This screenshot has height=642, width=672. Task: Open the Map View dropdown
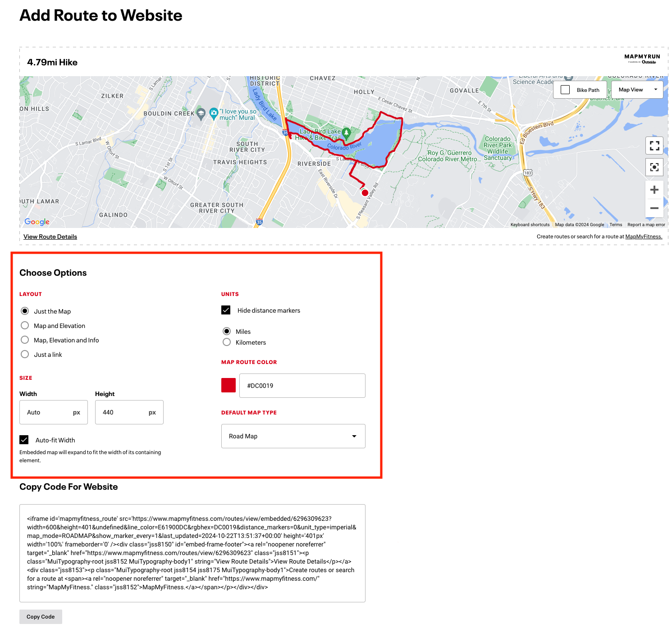point(637,90)
